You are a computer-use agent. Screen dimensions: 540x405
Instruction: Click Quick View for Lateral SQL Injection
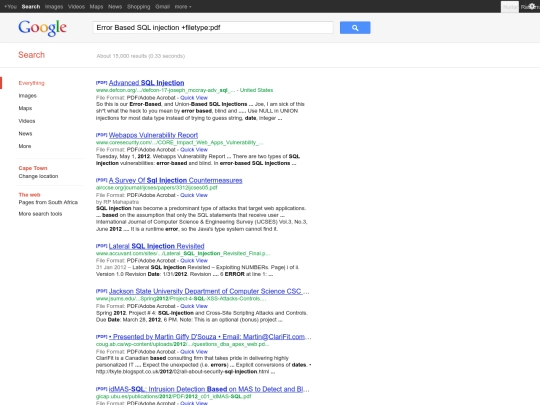coord(194,261)
